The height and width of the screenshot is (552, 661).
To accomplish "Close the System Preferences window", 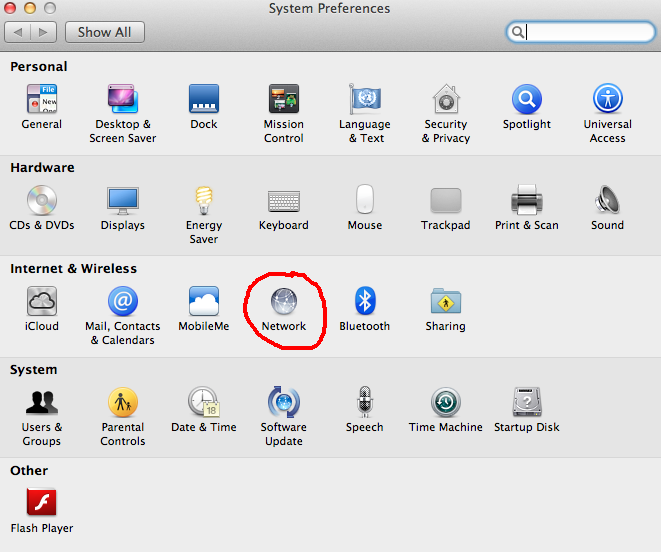I will (x=10, y=8).
